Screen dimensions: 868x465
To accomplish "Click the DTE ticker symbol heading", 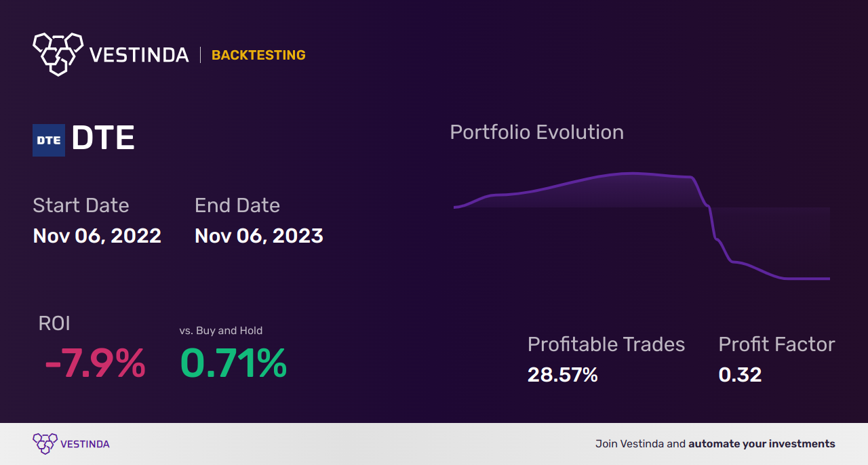I will (x=103, y=139).
